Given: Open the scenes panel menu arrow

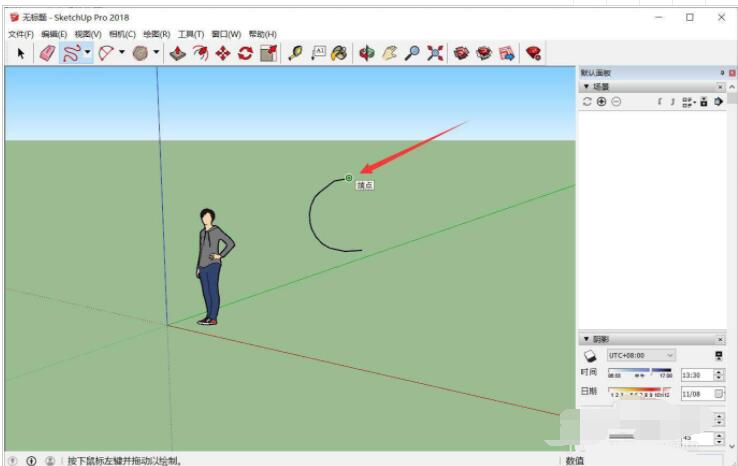Looking at the screenshot, I should 718,102.
